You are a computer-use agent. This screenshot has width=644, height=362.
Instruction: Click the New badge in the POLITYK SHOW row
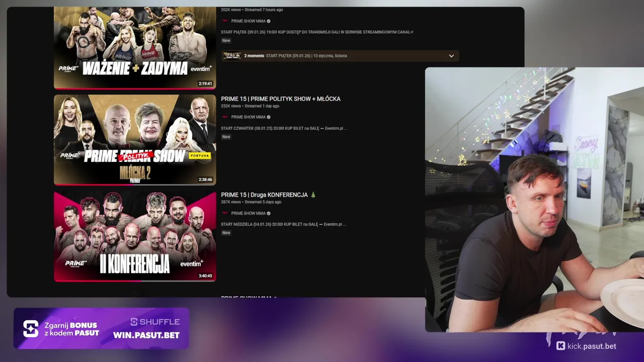[x=226, y=137]
